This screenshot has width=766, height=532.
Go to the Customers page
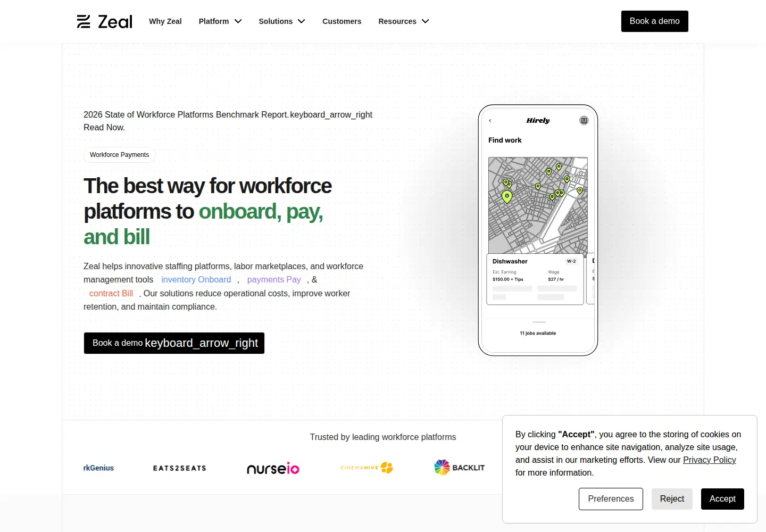pos(342,21)
